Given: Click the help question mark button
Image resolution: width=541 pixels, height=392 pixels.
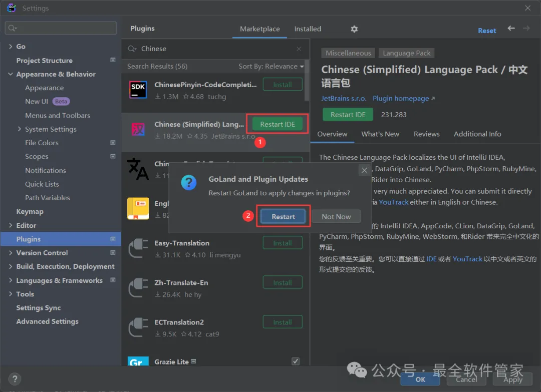Looking at the screenshot, I should (x=15, y=379).
